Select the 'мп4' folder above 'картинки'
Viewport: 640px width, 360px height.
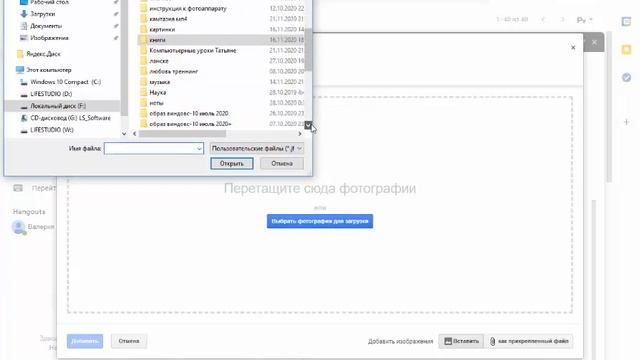168,19
